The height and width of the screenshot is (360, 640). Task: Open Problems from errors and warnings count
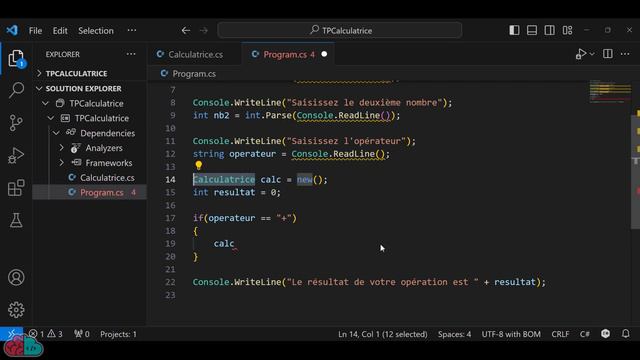pos(46,334)
